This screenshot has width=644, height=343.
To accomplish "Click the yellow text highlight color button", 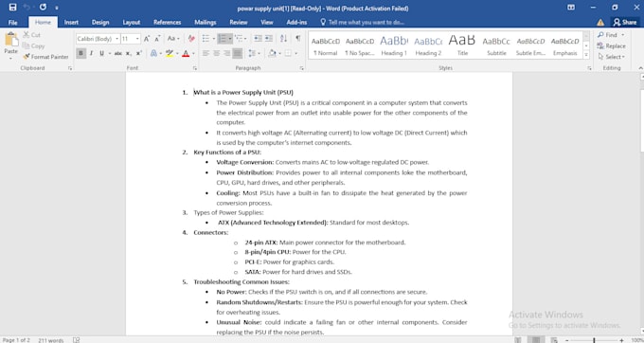I will coord(170,53).
